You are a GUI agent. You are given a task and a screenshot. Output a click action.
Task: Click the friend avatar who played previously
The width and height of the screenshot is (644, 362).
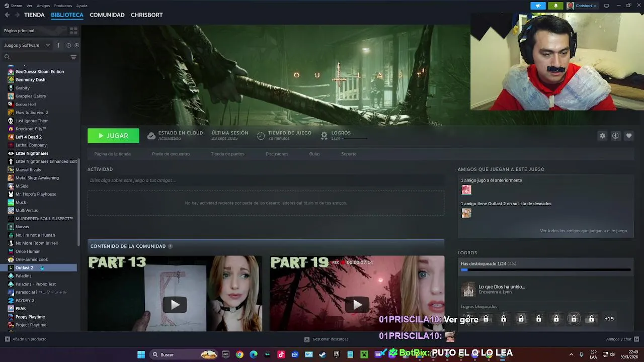coord(466,190)
